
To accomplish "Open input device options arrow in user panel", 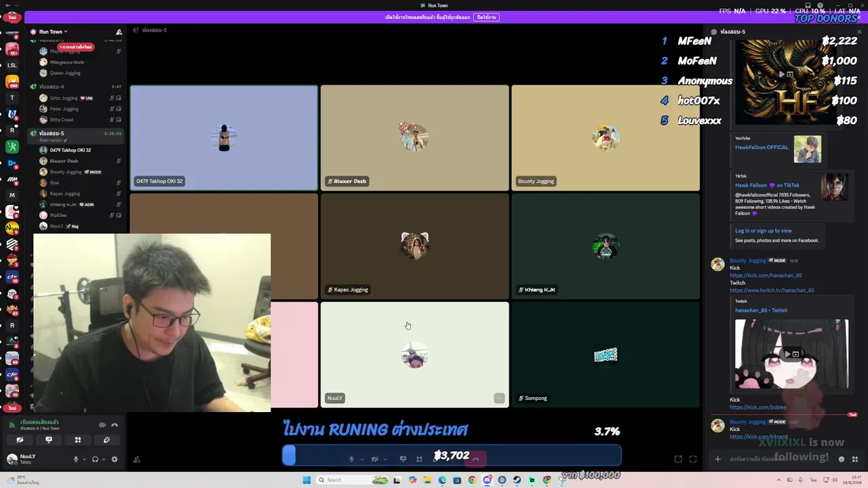I will coord(83,459).
